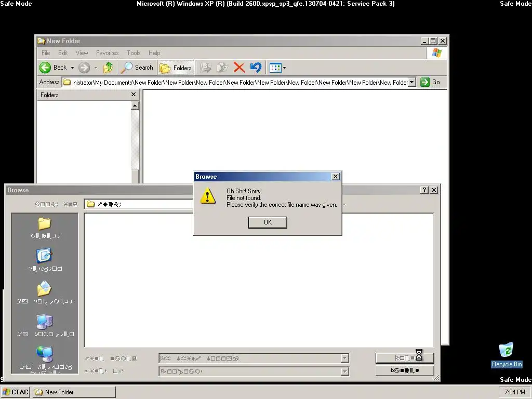
Task: Open the Forward history dropdown arrow
Action: click(96, 68)
